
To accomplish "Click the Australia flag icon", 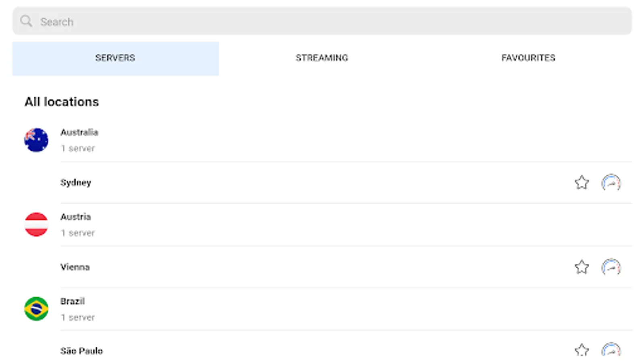I will (x=36, y=140).
